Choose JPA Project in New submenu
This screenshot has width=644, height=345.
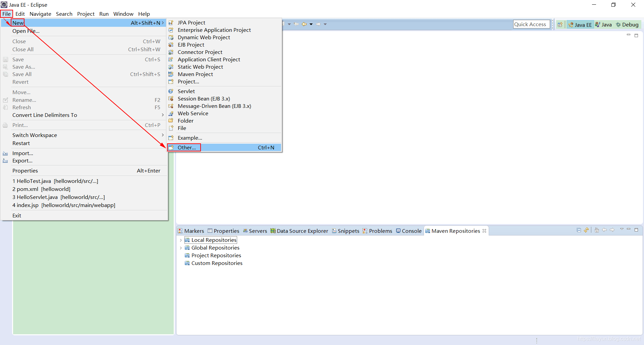(224, 22)
